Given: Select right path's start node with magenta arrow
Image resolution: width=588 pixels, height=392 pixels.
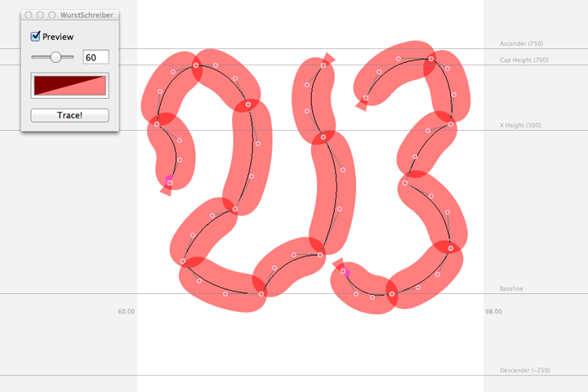Looking at the screenshot, I should point(343,271).
